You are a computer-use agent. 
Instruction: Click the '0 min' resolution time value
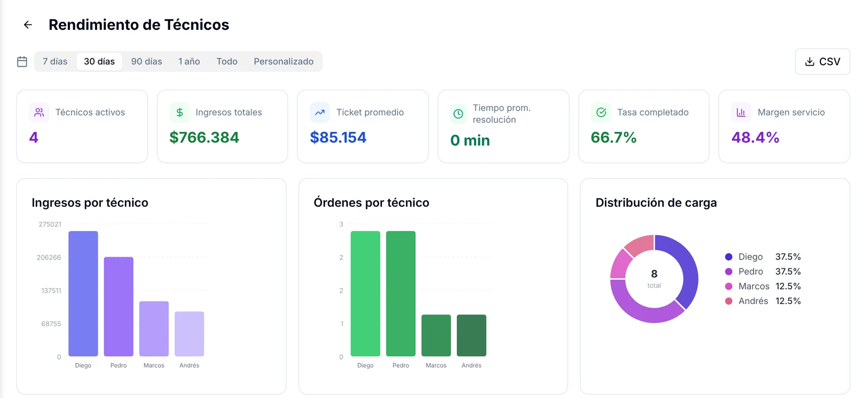click(x=470, y=140)
